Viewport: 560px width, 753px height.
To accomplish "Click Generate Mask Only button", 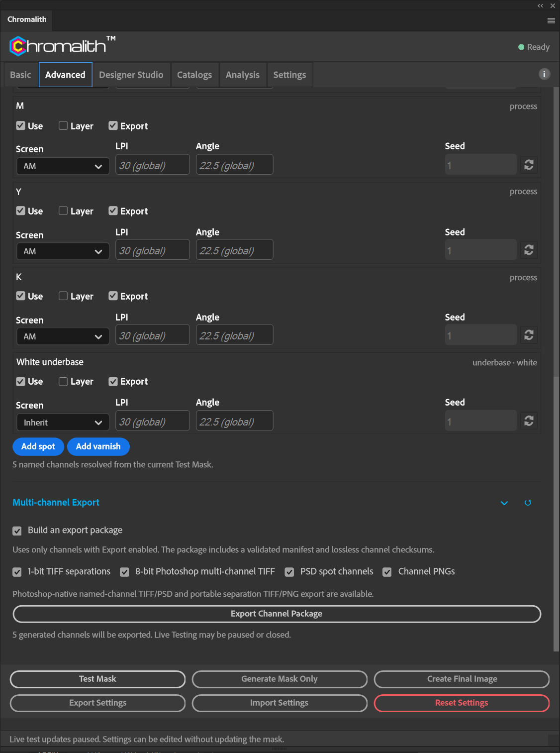I will 280,679.
